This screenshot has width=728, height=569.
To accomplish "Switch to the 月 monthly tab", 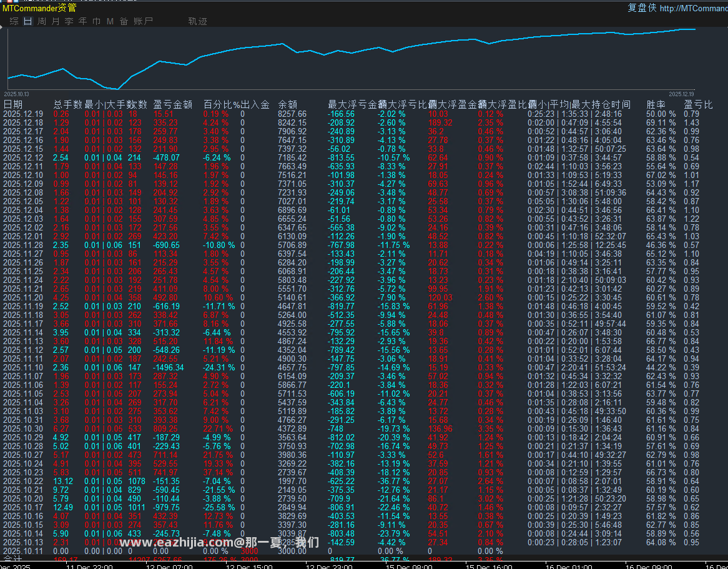I will 56,21.
